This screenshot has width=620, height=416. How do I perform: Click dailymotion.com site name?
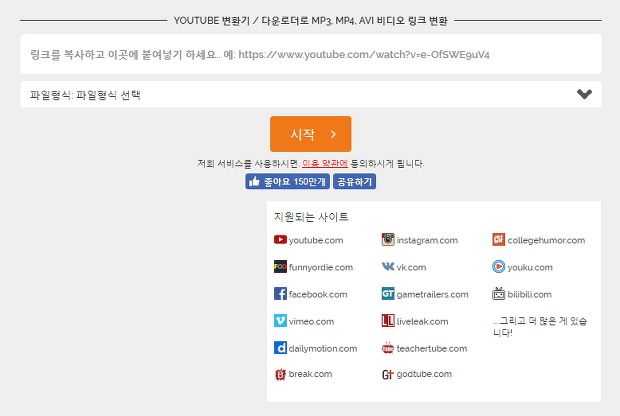pos(323,348)
